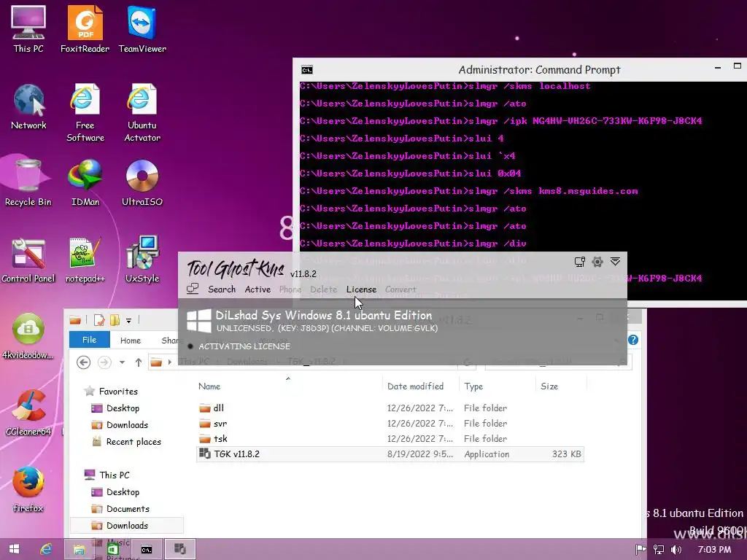This screenshot has height=560, width=747.
Task: Open Ubuntu Actvator desktop shortcut
Action: [142, 112]
